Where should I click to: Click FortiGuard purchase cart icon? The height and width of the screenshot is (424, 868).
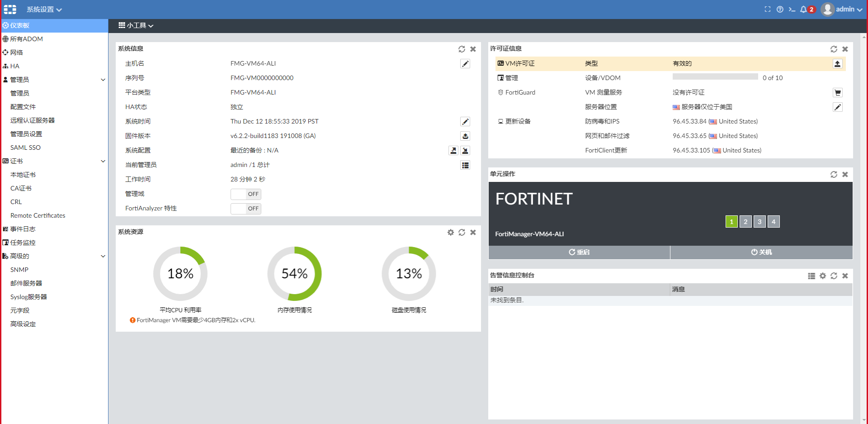837,93
